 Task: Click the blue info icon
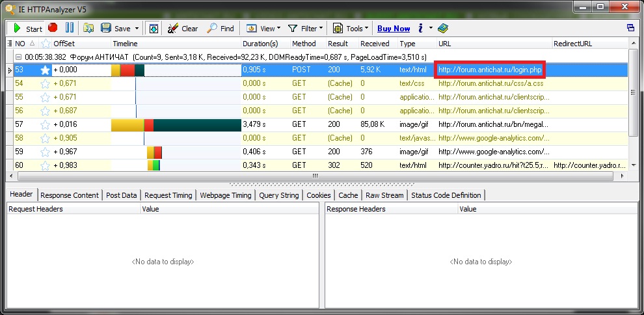421,29
